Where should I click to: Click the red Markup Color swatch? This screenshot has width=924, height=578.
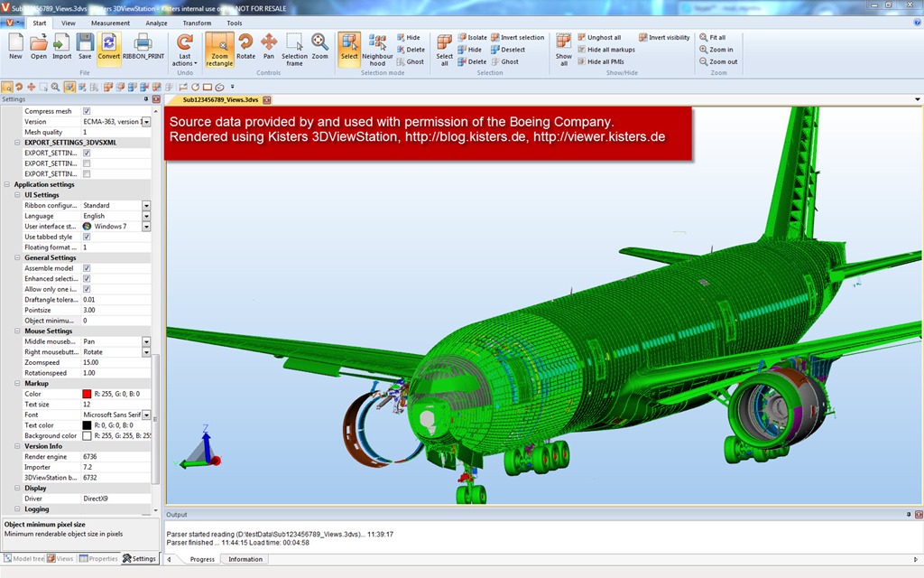87,394
